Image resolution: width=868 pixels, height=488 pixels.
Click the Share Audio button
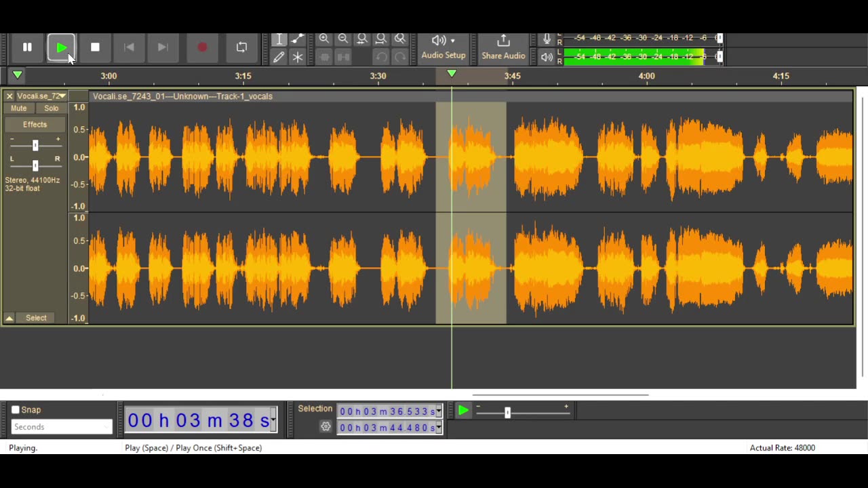[503, 47]
